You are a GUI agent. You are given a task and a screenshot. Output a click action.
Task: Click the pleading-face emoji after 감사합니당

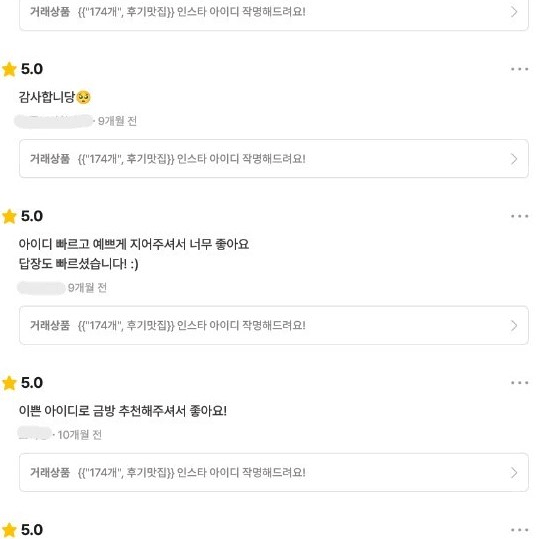pyautogui.click(x=84, y=97)
